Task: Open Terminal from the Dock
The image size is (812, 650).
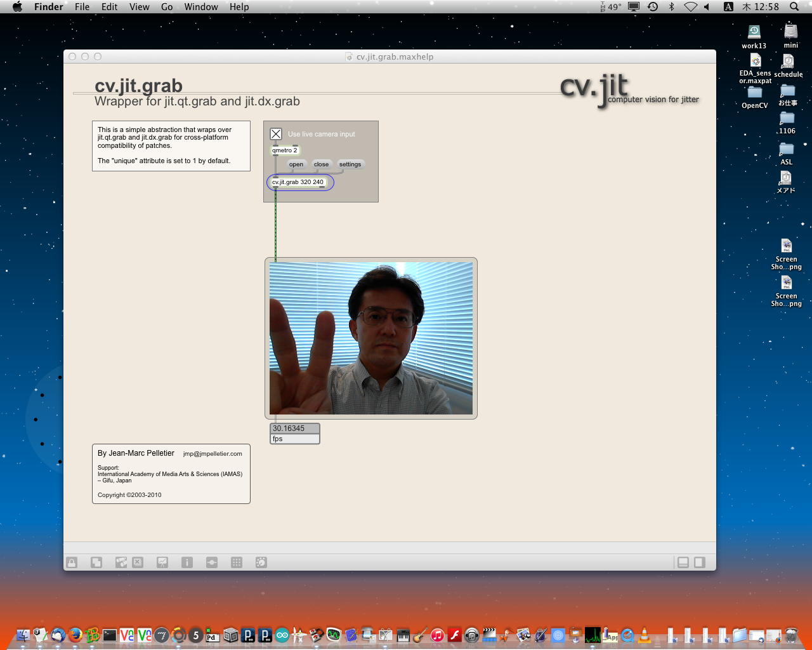Action: [x=110, y=634]
